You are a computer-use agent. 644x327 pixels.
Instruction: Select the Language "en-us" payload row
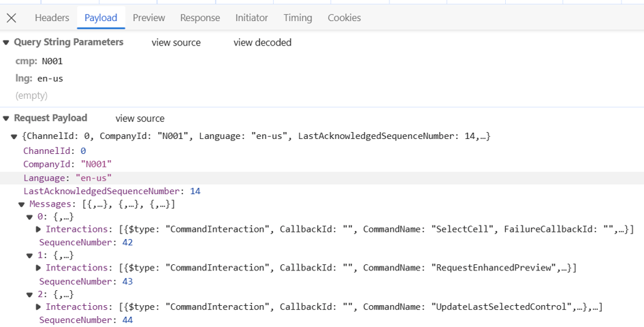tap(67, 178)
